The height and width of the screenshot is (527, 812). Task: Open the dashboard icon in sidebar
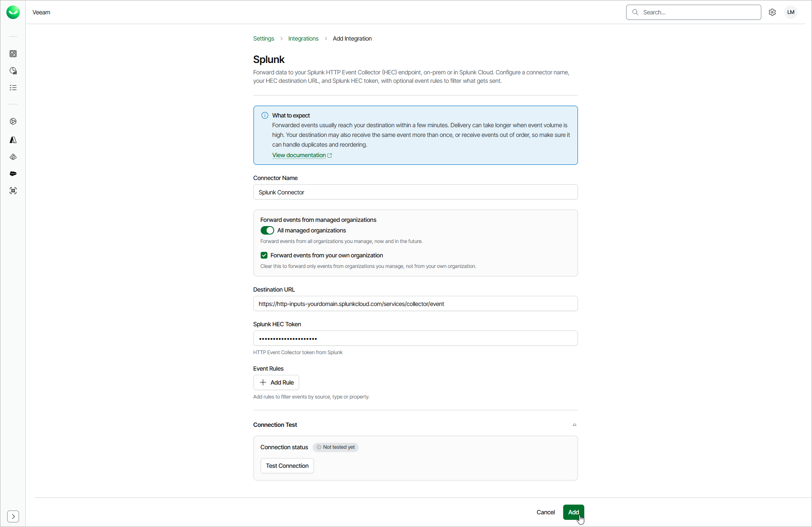coord(13,54)
